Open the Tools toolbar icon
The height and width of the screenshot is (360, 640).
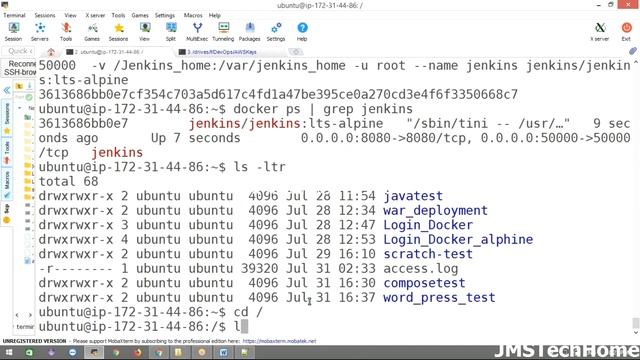click(x=66, y=31)
